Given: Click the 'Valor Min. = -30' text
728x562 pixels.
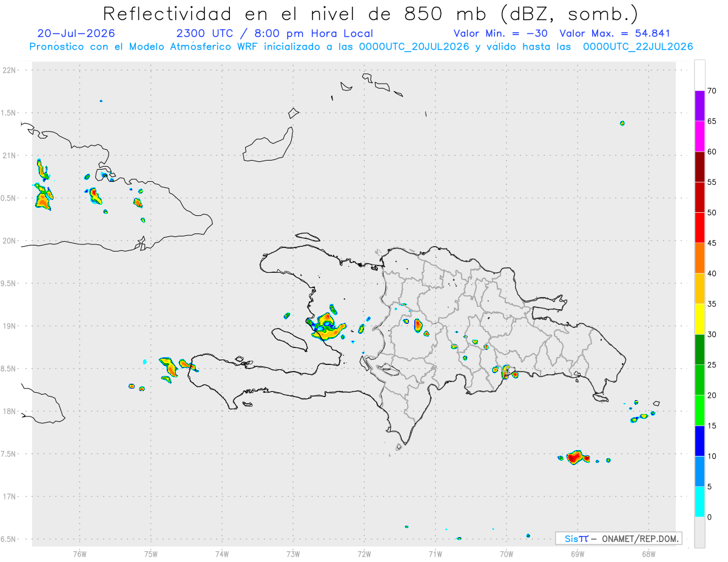Looking at the screenshot, I should click(x=501, y=33).
